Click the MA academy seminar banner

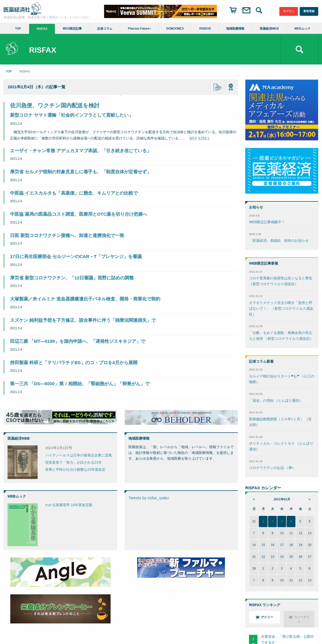pos(282,110)
